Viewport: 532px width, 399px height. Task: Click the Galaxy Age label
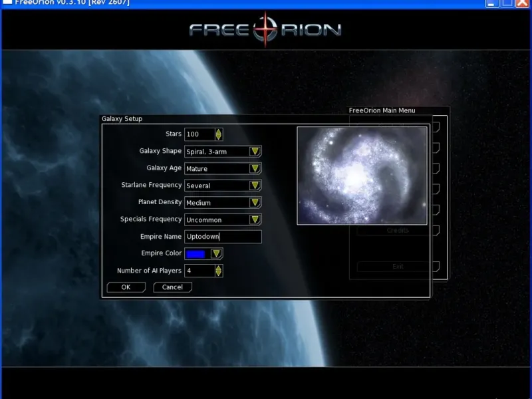pos(164,168)
